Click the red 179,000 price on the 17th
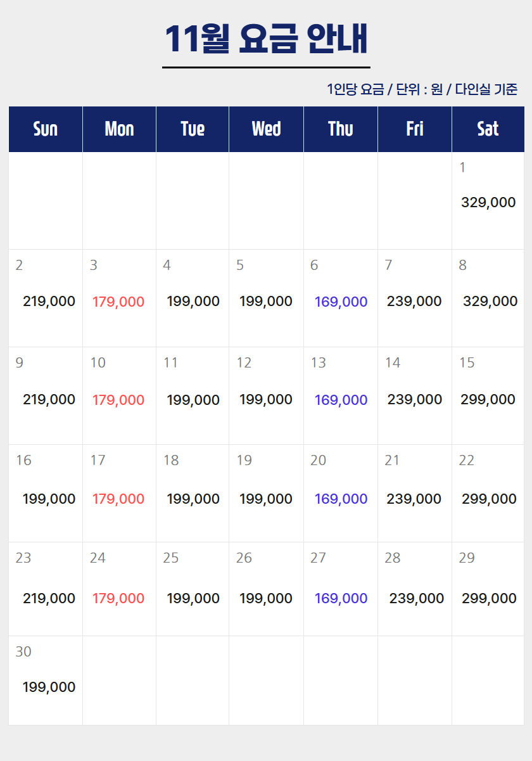532x761 pixels. (x=118, y=499)
